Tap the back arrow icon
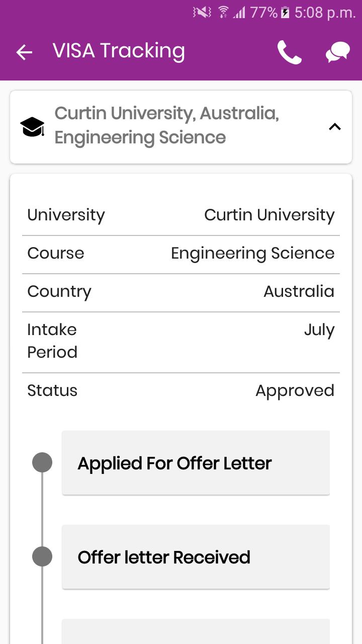Image resolution: width=362 pixels, height=644 pixels. (x=24, y=52)
